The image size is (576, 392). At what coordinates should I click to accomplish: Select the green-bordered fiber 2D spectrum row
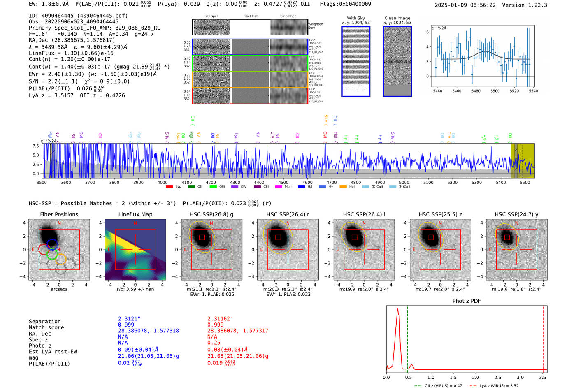point(250,63)
